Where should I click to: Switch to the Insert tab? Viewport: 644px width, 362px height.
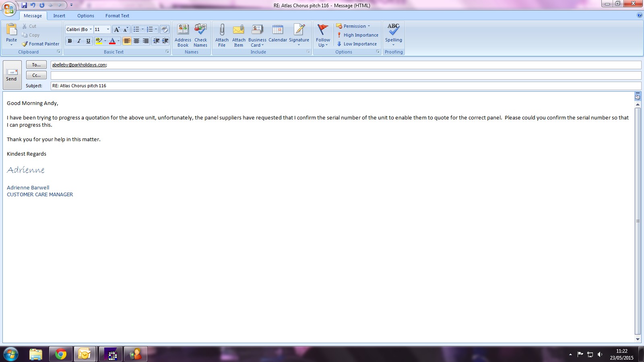[x=59, y=16]
